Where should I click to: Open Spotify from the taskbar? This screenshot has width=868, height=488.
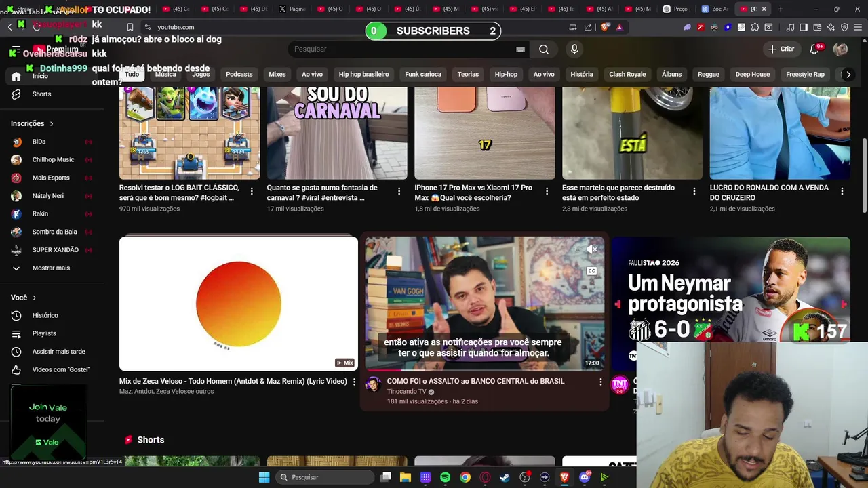pos(445,477)
